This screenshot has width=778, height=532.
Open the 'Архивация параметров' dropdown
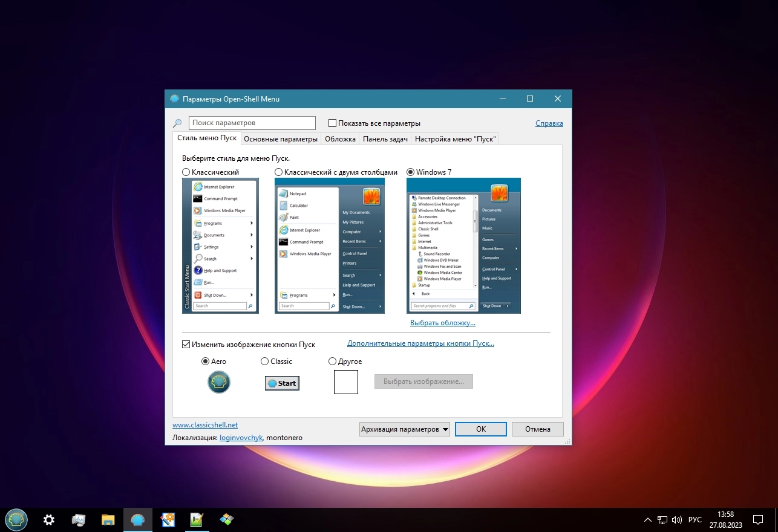tap(404, 429)
